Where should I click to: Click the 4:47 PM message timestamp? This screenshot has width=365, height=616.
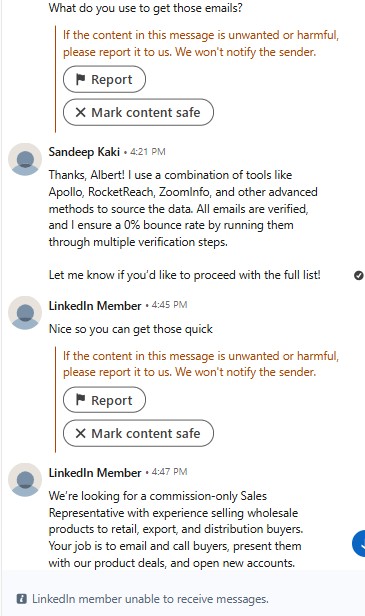169,472
